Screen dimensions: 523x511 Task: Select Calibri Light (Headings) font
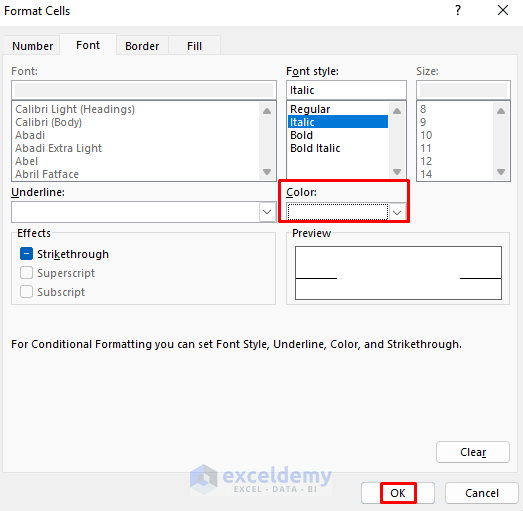tap(75, 109)
